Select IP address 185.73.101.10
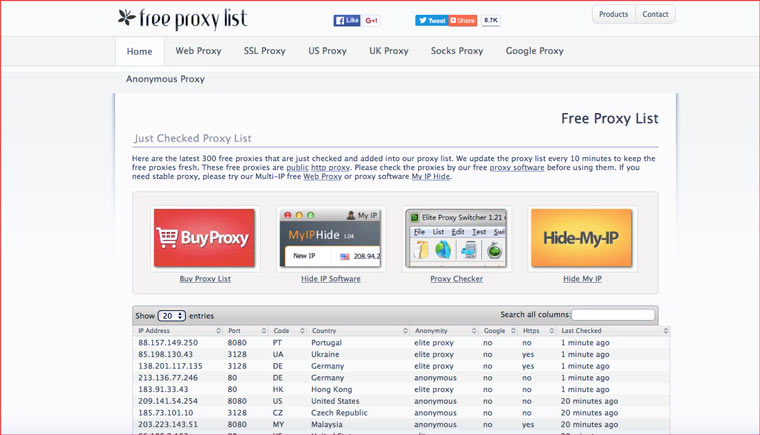Screen dimensions: 760x435 165,413
